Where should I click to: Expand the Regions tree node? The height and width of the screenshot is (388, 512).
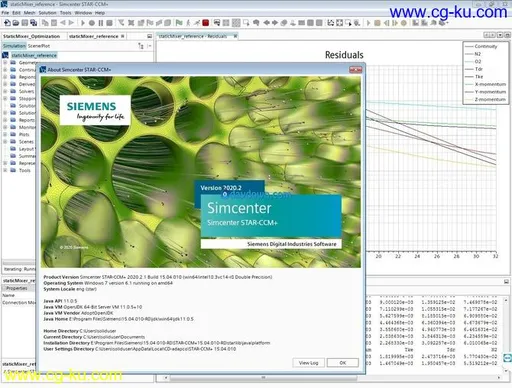[5, 77]
